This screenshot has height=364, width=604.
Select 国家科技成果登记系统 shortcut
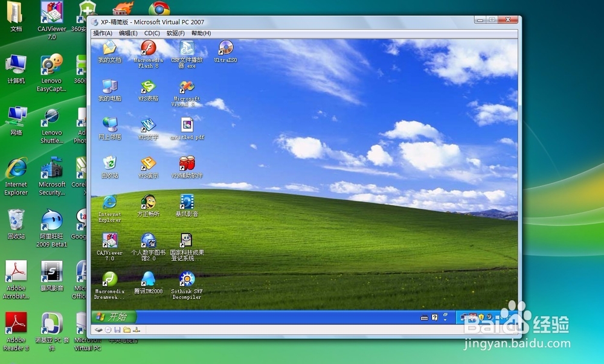coord(187,247)
